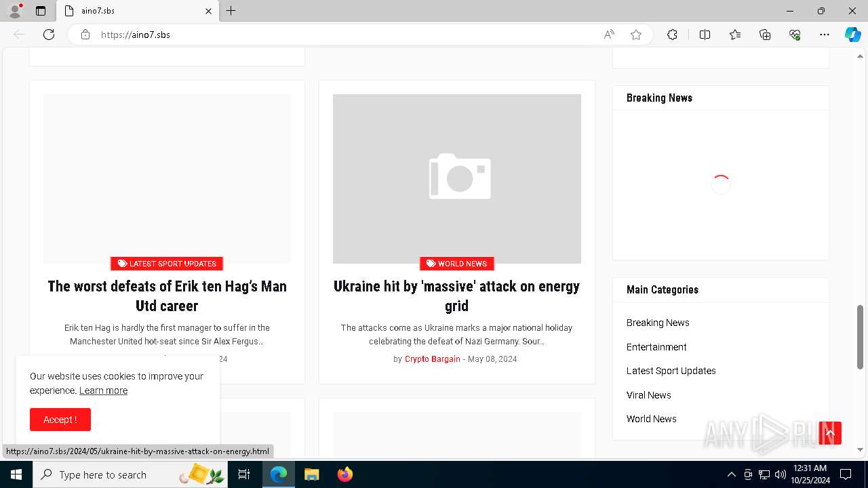Accept the website cookies
Viewport: 868px width, 488px height.
(60, 420)
